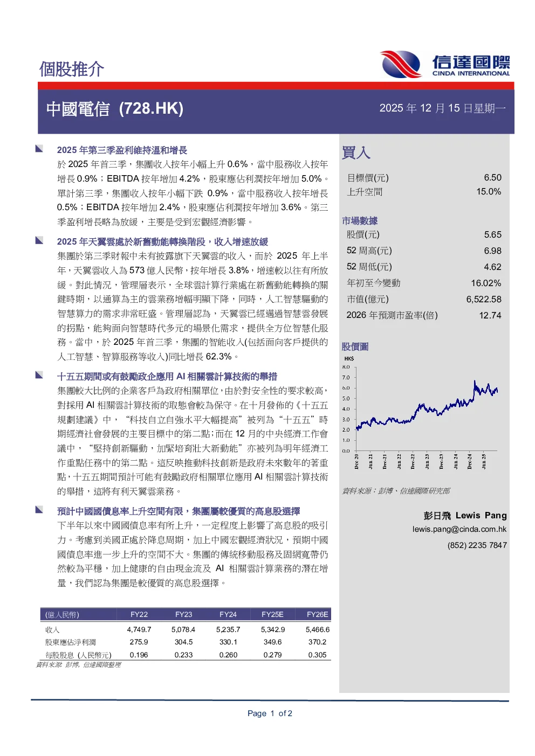Viewport: 535px width, 756px height.
Task: Click the FY26E column header
Action: [x=318, y=614]
